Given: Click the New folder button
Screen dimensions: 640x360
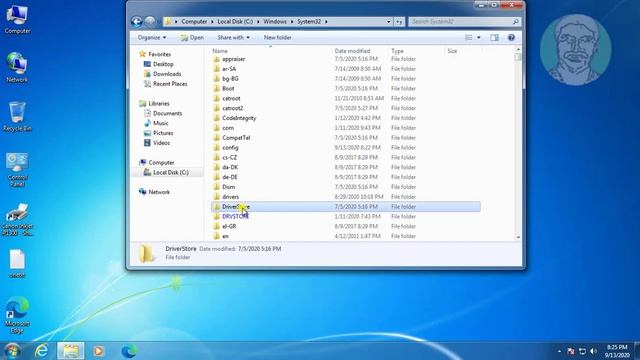Looking at the screenshot, I should (x=278, y=38).
